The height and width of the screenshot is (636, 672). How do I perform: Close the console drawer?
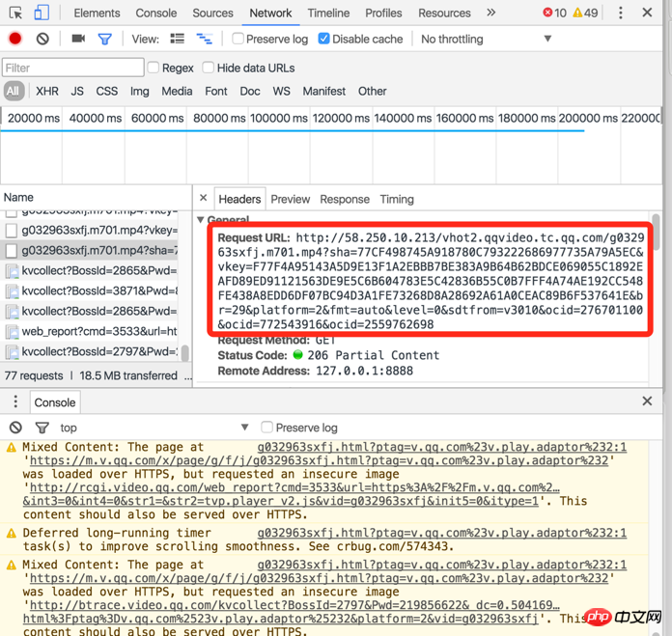click(647, 401)
